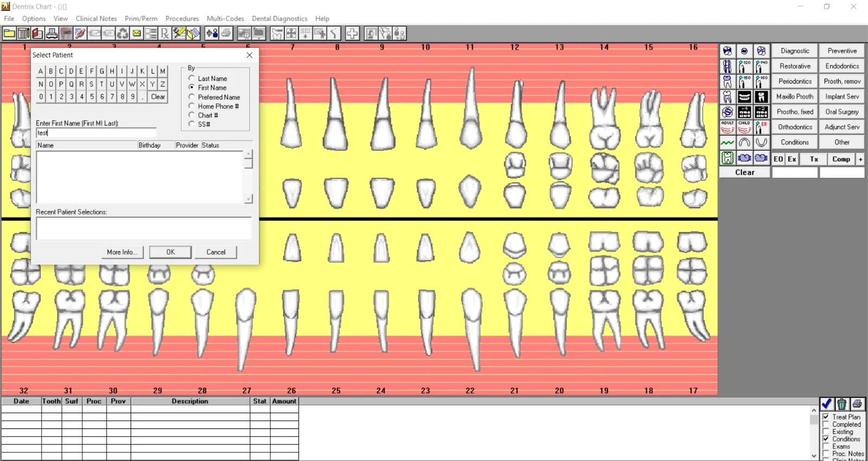Click the lower arch procedure icon
This screenshot has width=868, height=461.
pos(762,142)
